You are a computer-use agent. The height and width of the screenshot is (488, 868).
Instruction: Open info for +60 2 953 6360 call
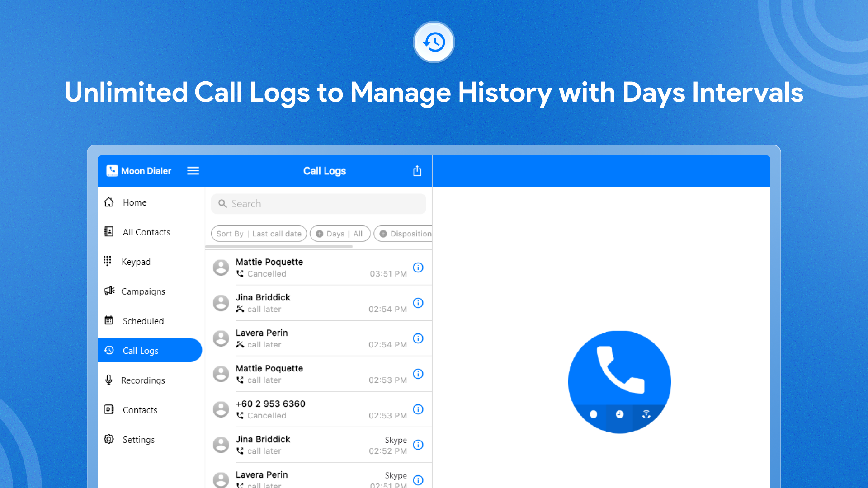(x=418, y=409)
